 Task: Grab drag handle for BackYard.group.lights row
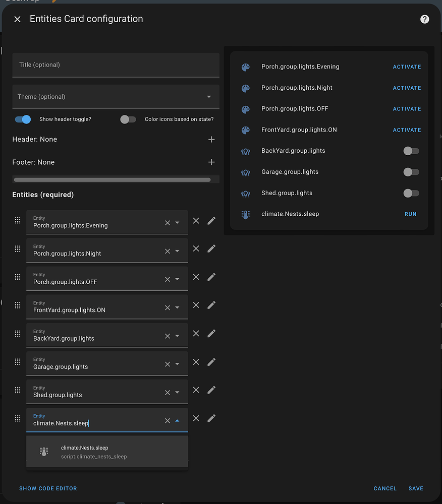pos(17,334)
